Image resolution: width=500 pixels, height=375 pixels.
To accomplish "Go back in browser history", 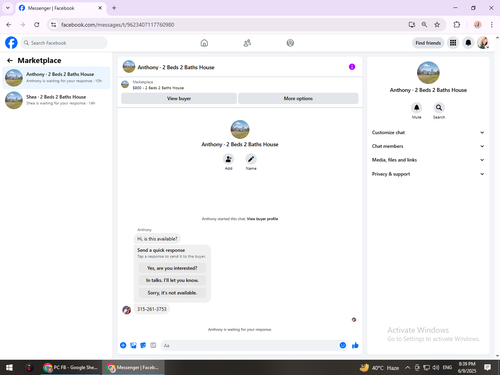I will [9, 24].
